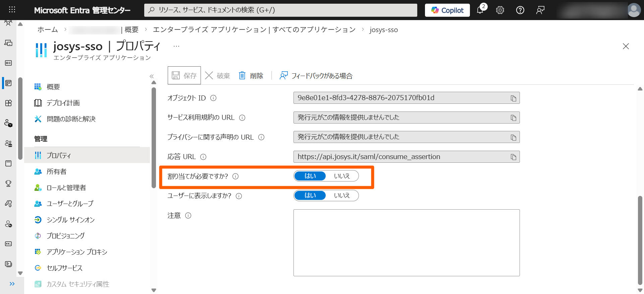Screen dimensions: 644x294
Task: Click inside the 注意 notes text area
Action: [406, 242]
